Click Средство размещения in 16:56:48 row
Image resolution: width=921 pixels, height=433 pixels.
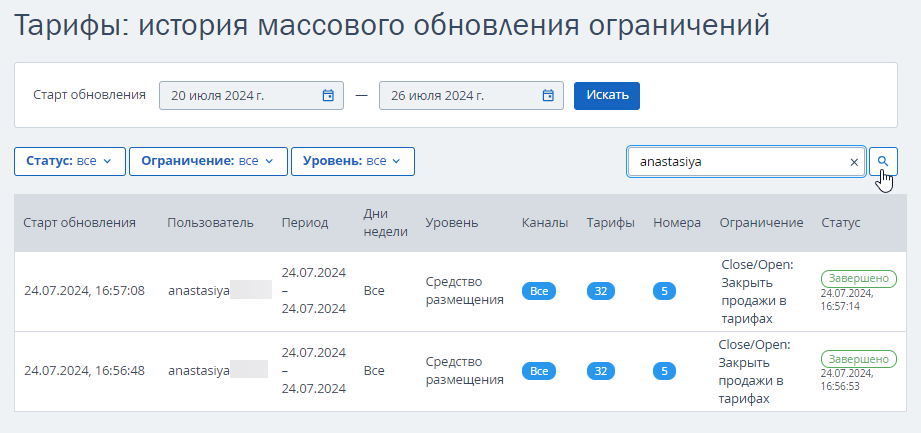click(465, 371)
